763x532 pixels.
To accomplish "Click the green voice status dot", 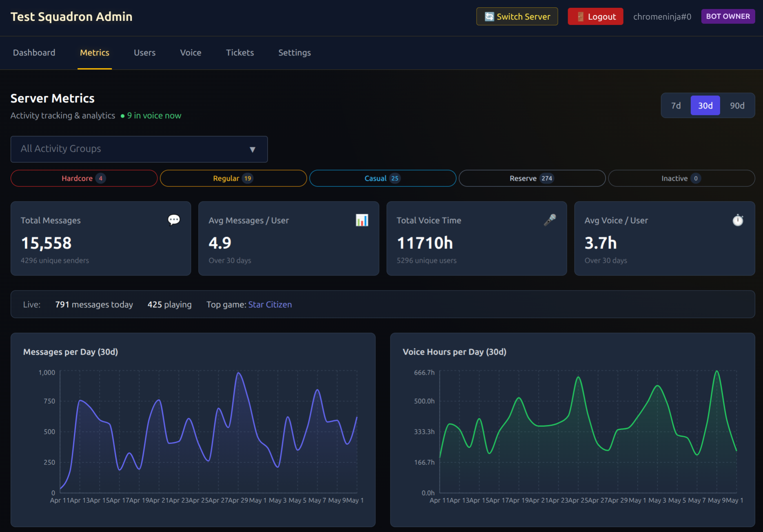I will click(x=122, y=116).
